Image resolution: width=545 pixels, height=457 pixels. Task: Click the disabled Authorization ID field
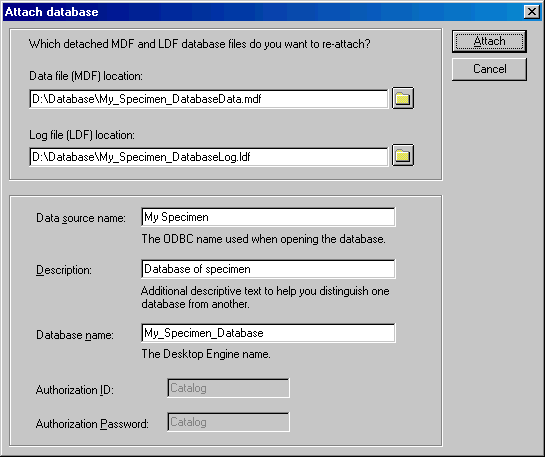228,388
